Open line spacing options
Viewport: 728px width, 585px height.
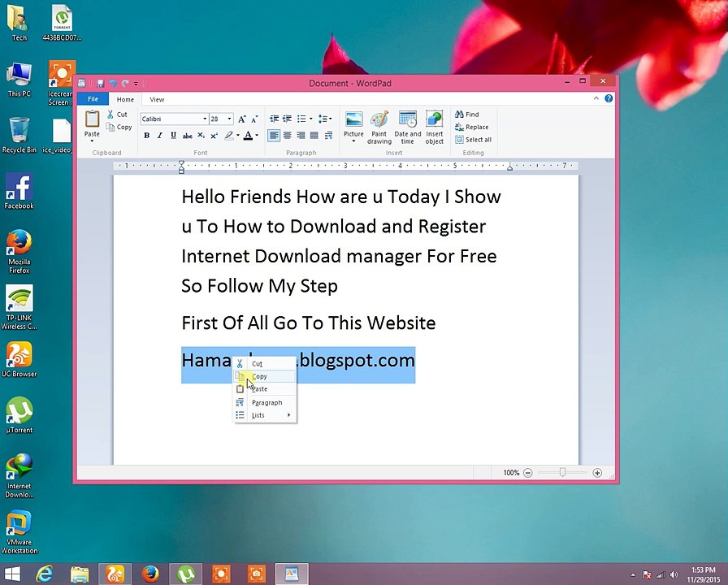tap(324, 119)
